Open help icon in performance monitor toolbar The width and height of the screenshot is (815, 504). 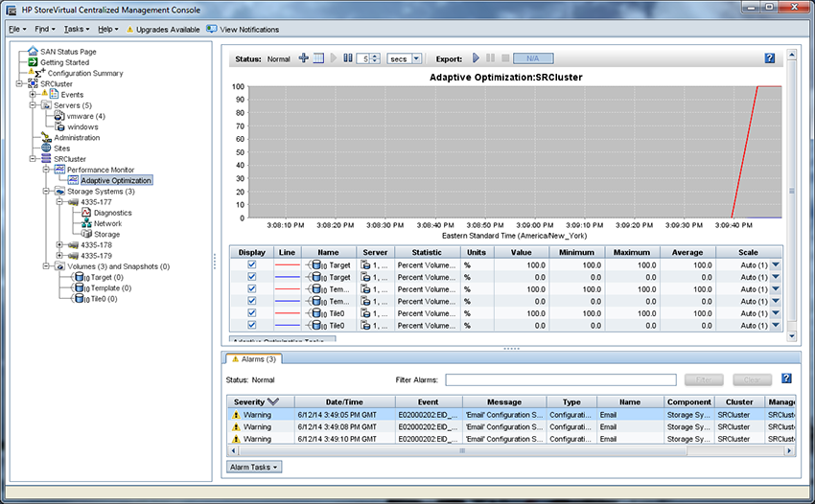click(x=769, y=58)
